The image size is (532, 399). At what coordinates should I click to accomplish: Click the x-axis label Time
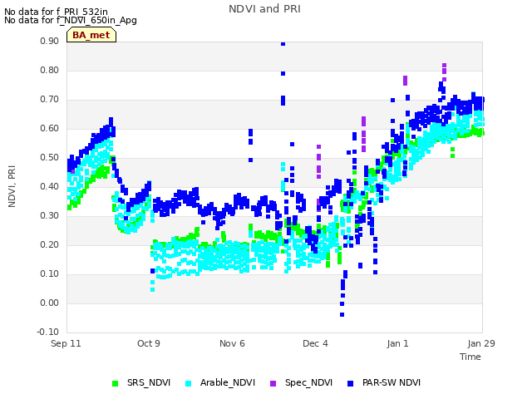pyautogui.click(x=470, y=357)
